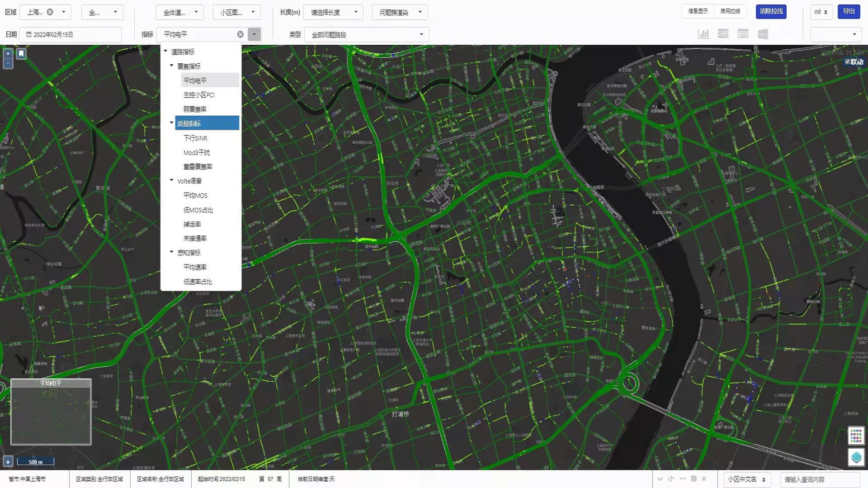Viewport: 868px width, 488px height.
Task: Click the line measure tool in the bottom toolbar
Action: (x=683, y=479)
